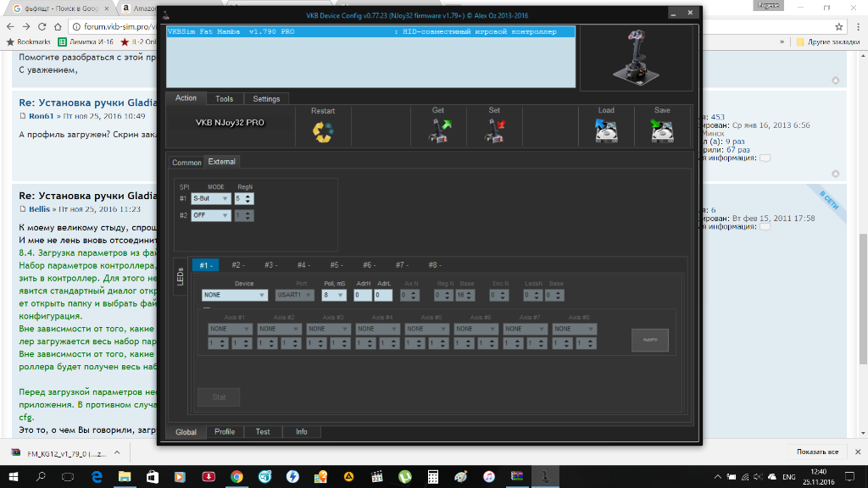Image resolution: width=868 pixels, height=488 pixels.
Task: Switch to the Settings tab
Action: click(266, 98)
